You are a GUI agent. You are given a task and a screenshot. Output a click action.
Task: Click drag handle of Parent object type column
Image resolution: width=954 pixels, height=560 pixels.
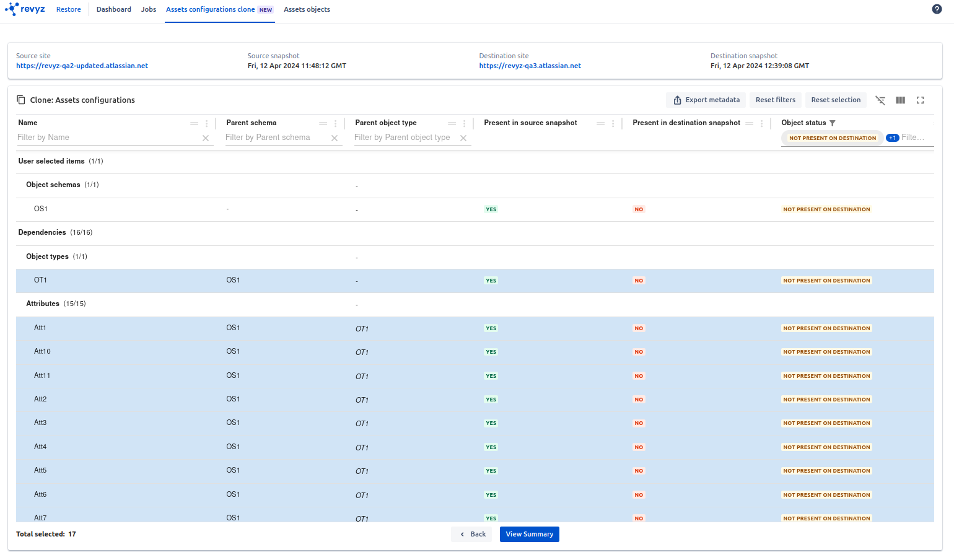click(x=452, y=123)
